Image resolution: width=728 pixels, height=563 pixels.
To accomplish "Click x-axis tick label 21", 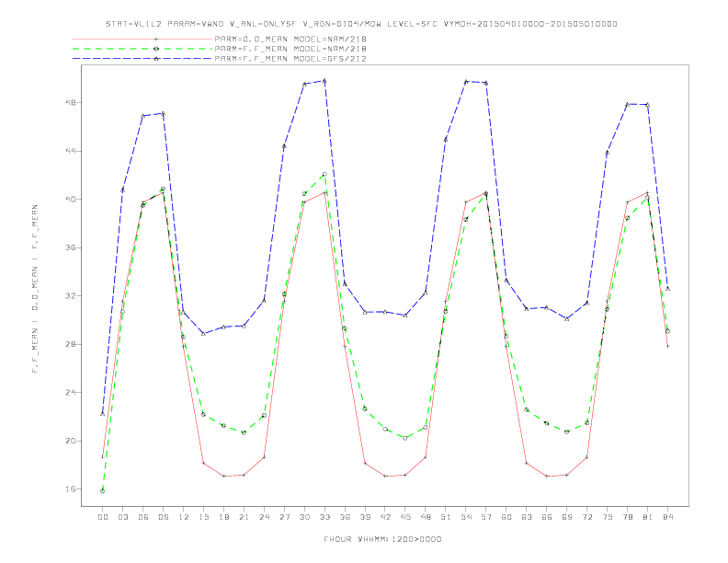I will point(244,517).
